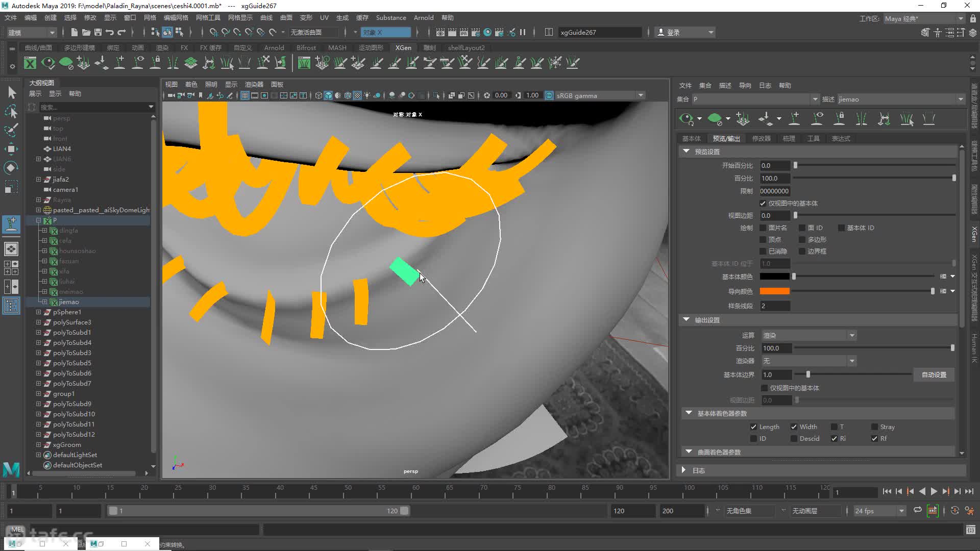980x551 pixels.
Task: Click the XGen panel 导向 menu
Action: click(x=745, y=86)
